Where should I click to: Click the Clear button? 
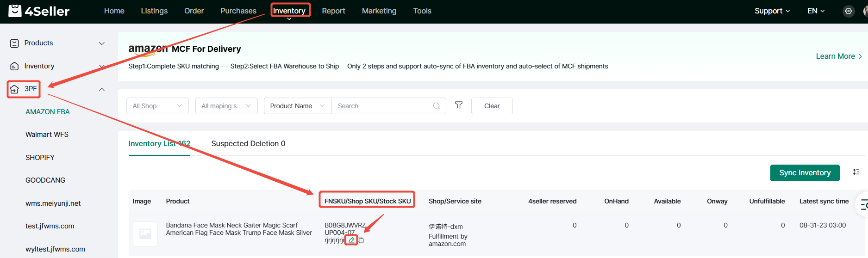tap(492, 106)
